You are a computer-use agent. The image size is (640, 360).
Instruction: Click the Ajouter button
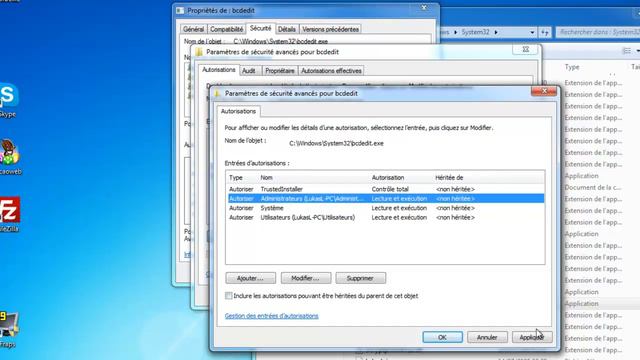coord(250,278)
